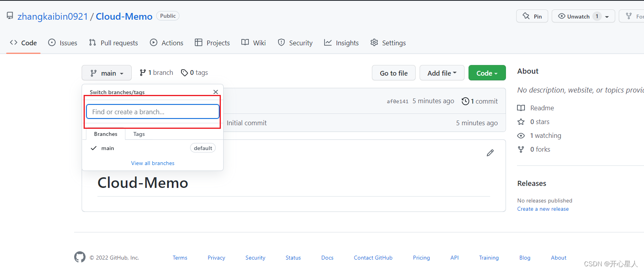Open the Code tab

point(23,43)
